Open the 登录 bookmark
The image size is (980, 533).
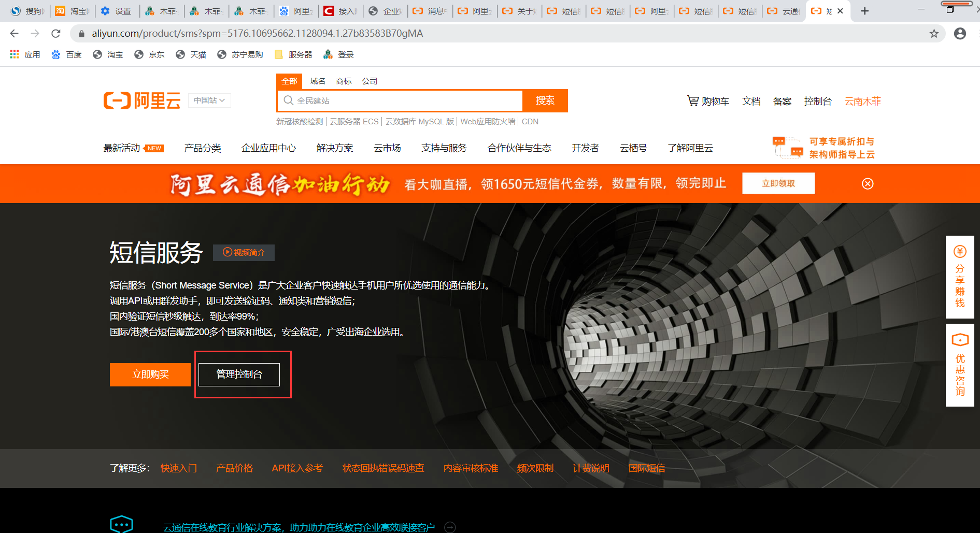338,54
